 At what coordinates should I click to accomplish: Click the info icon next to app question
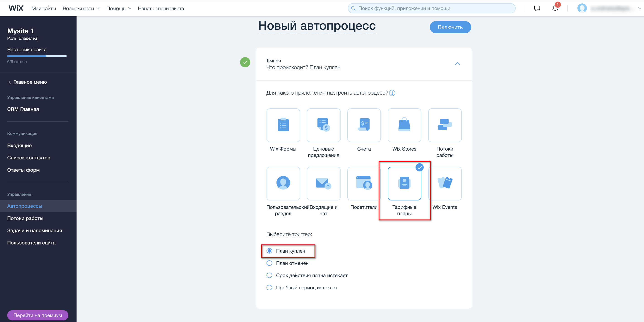pos(392,93)
